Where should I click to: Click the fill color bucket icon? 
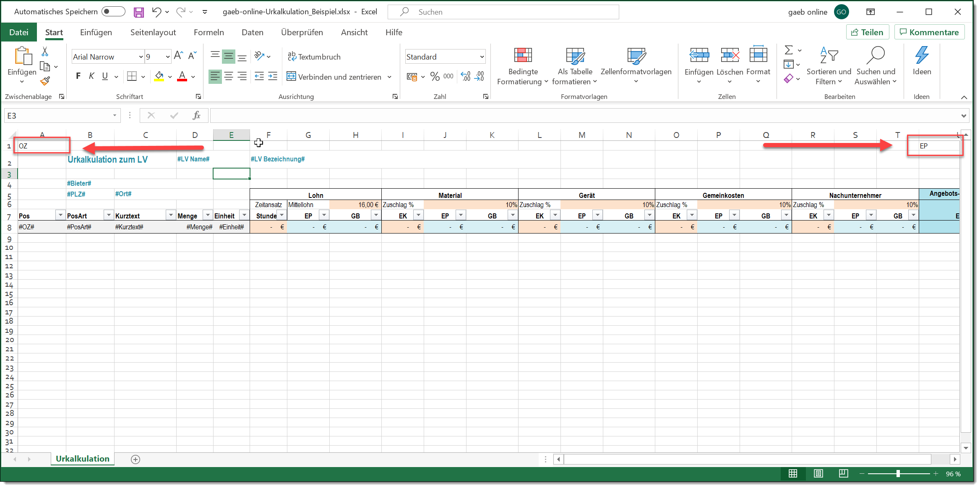click(x=159, y=76)
